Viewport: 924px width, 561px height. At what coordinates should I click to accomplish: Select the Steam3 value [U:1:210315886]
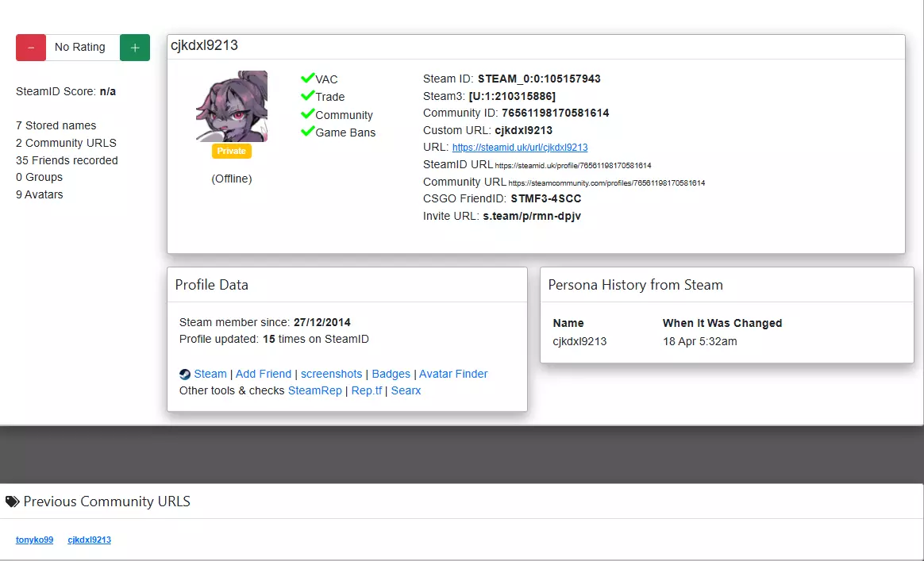(x=512, y=96)
